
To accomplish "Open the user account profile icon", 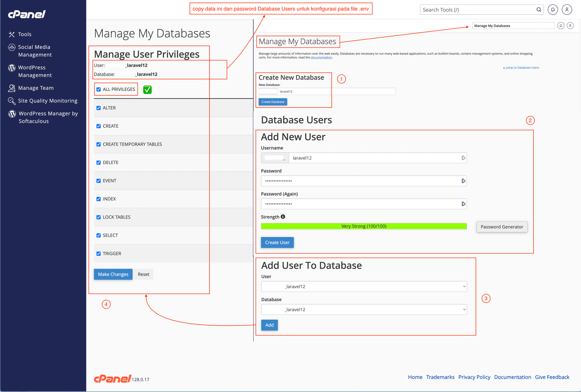I will tap(567, 9).
